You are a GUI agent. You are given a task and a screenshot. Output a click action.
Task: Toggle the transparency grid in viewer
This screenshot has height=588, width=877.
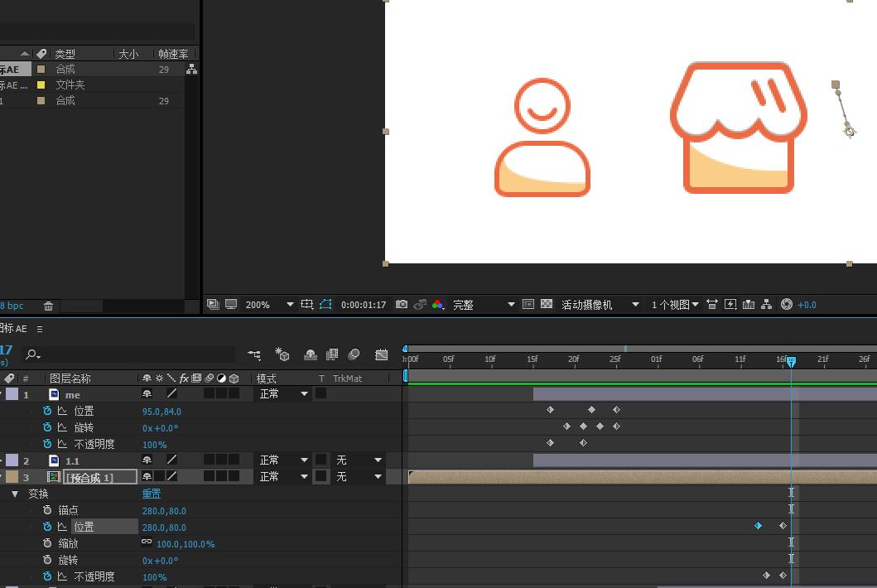[547, 305]
